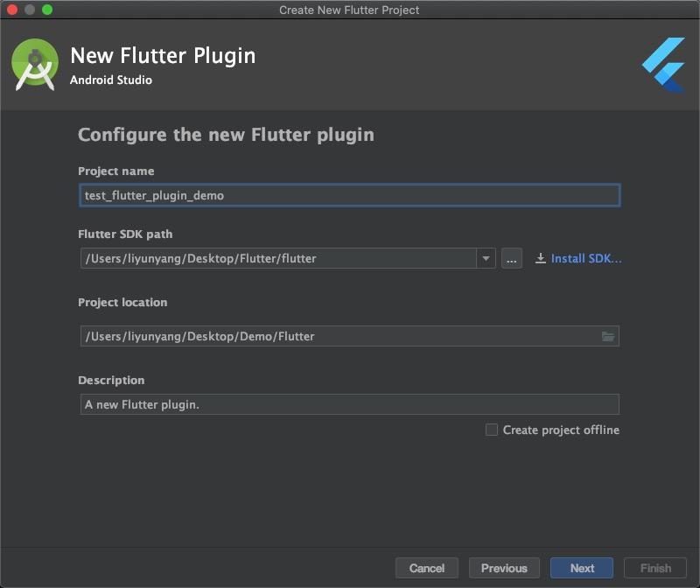
Task: Open folder browser icon in Project location
Action: point(607,336)
